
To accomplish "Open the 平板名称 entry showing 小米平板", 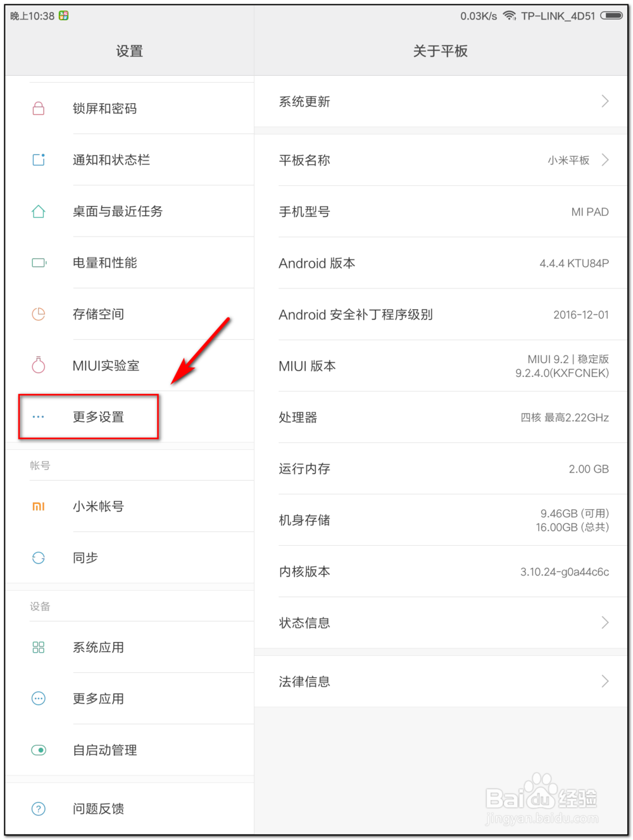I will 441,159.
